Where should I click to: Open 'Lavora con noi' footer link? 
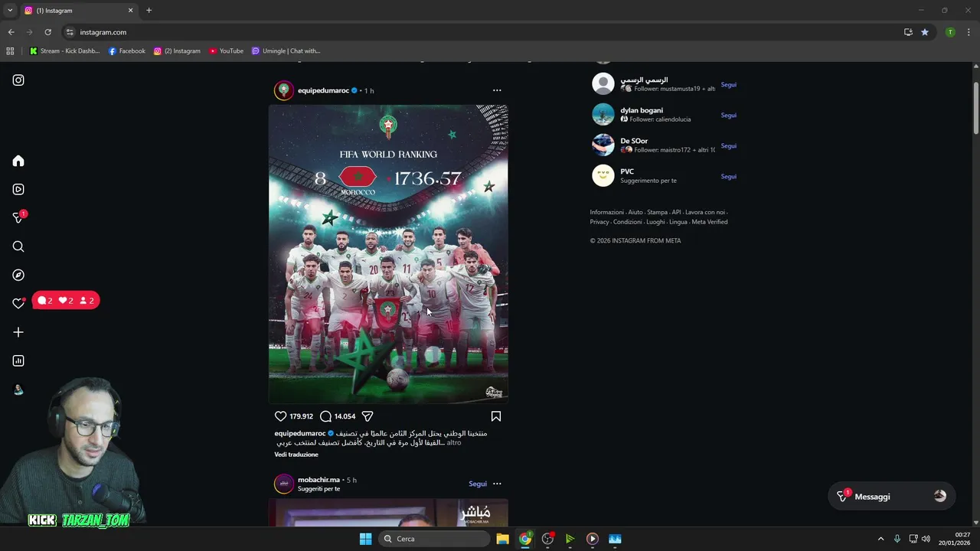705,212
